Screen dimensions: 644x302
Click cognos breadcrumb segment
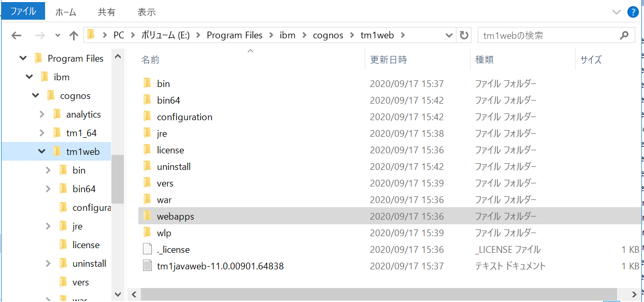click(x=328, y=35)
